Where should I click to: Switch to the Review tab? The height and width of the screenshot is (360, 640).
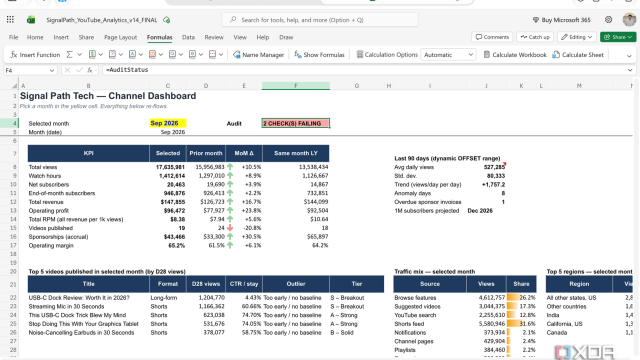coord(214,37)
